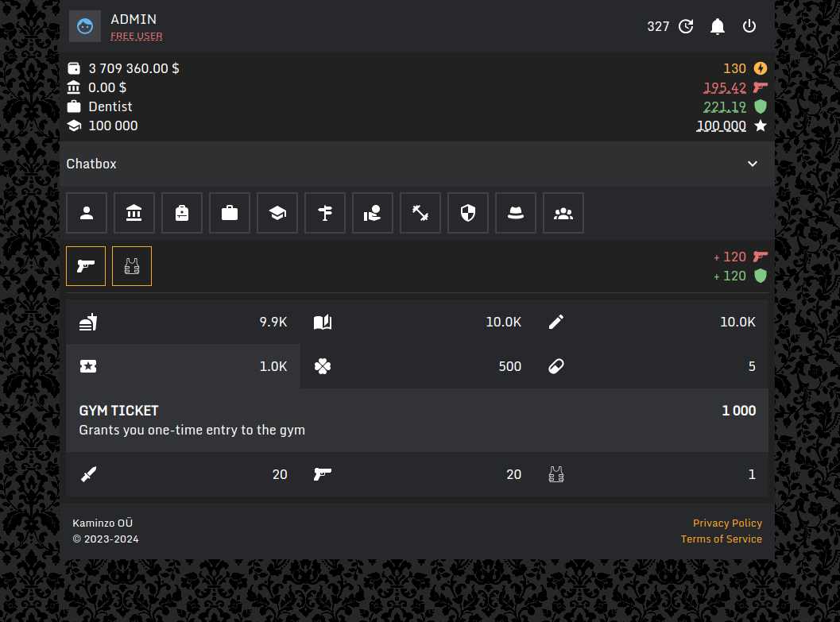Open the hospital medical bag page

182,213
